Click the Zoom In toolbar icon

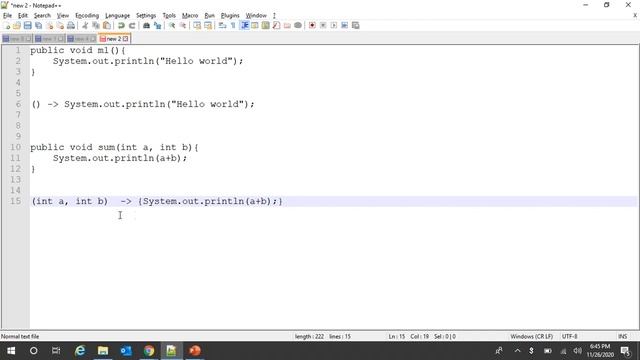coord(172,26)
